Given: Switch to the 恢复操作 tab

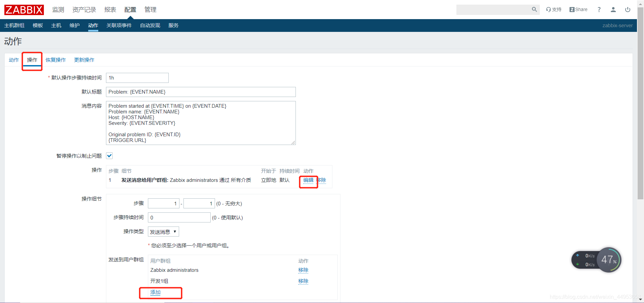Looking at the screenshot, I should 56,60.
